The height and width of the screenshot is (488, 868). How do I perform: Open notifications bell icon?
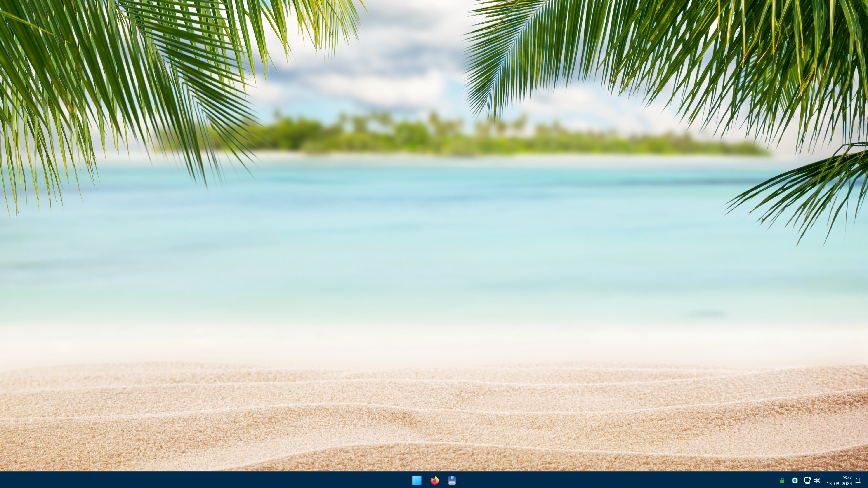[x=858, y=481]
